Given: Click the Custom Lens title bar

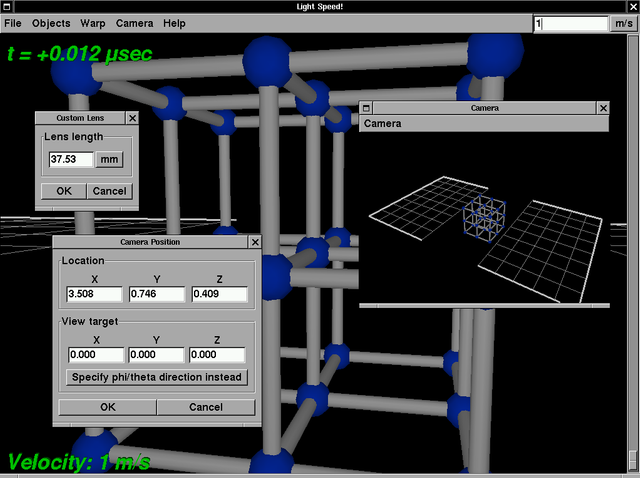Looking at the screenshot, I should point(80,118).
